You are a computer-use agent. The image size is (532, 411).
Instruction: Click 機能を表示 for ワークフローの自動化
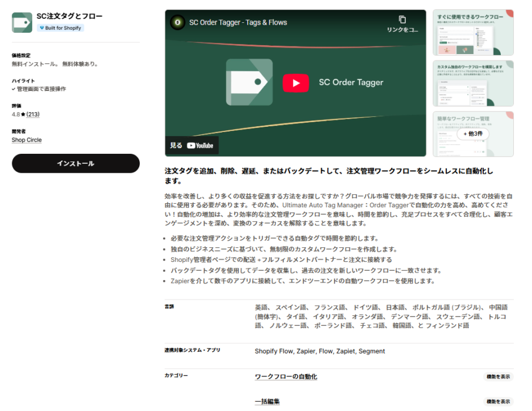coord(498,377)
